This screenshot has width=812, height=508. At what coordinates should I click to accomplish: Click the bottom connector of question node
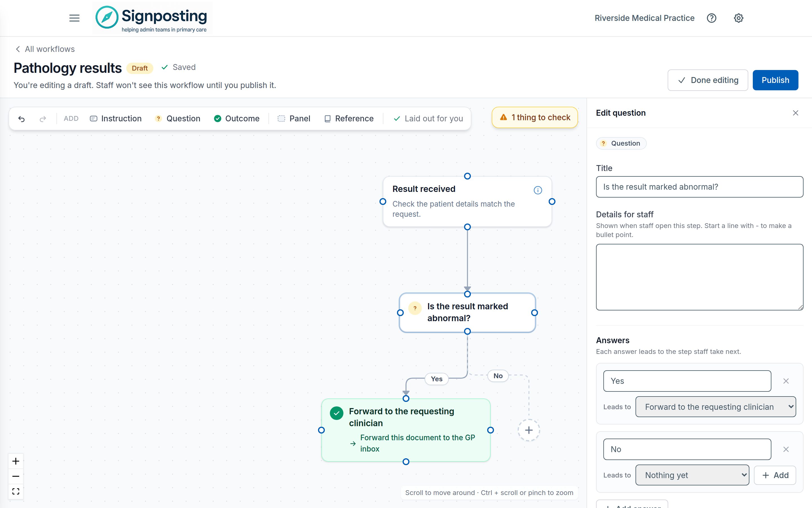467,332
